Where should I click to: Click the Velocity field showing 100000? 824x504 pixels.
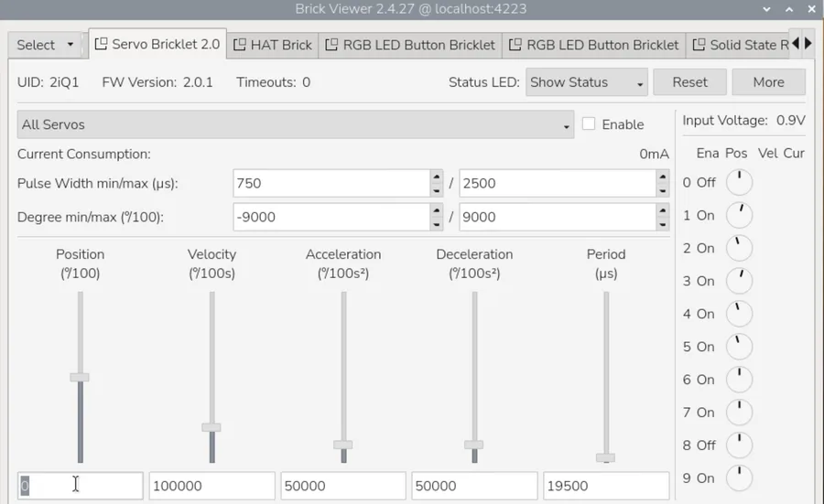(211, 486)
